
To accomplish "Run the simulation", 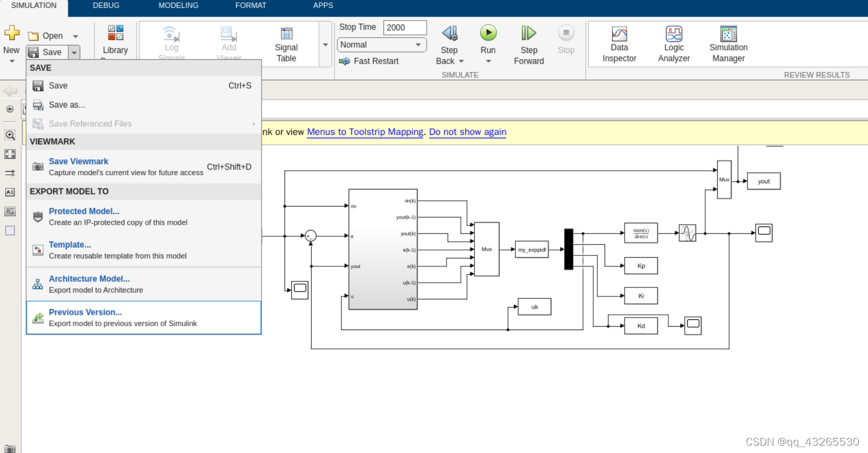I will (x=488, y=33).
